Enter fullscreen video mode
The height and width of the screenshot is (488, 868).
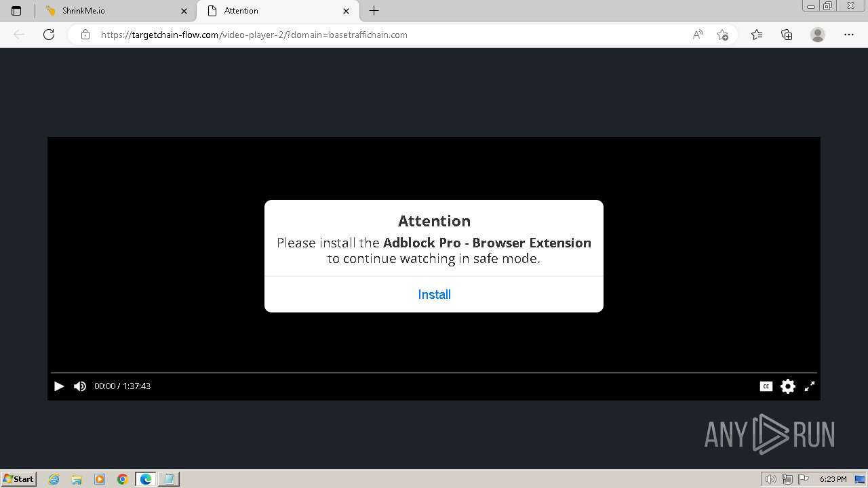click(810, 386)
